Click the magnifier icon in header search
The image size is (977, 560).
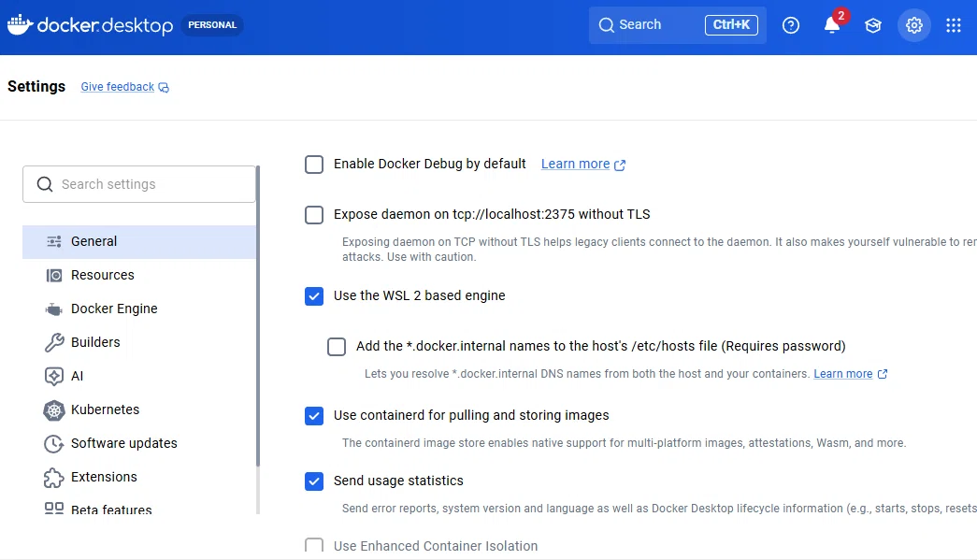coord(606,25)
